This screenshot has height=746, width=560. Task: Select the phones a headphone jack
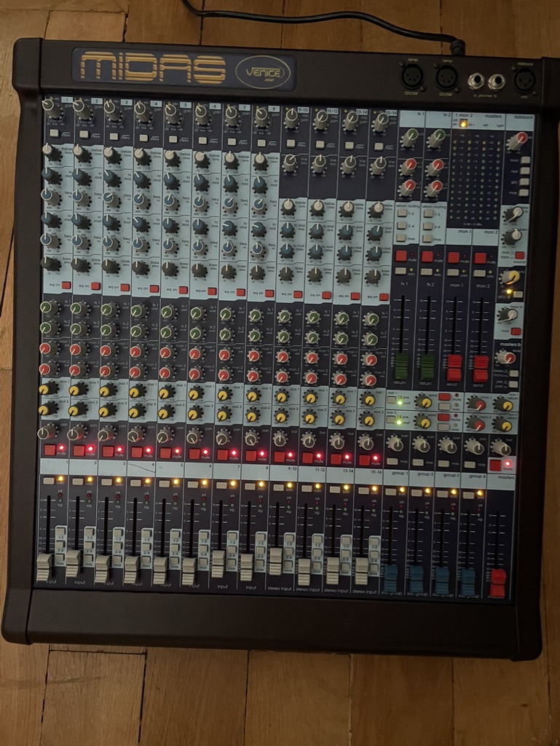[476, 83]
